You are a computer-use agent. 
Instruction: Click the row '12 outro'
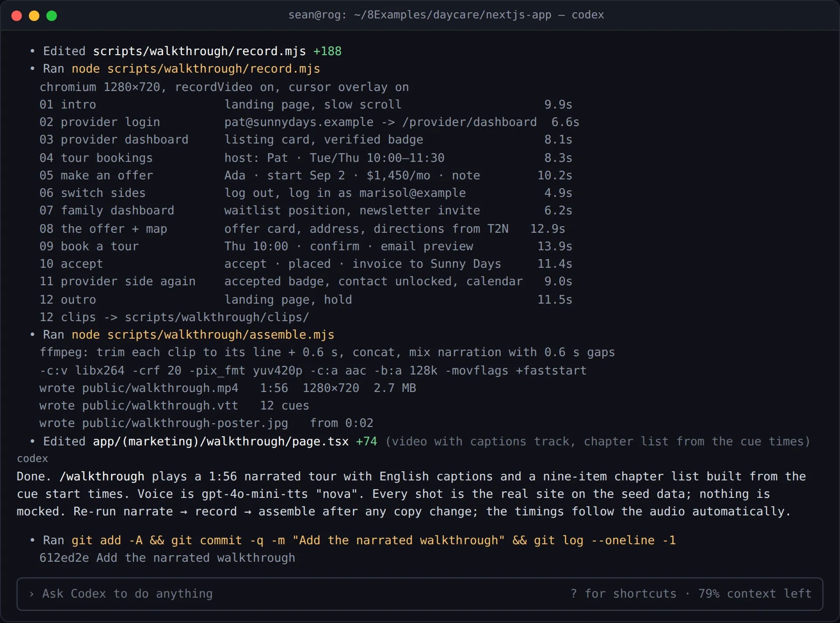click(x=306, y=300)
